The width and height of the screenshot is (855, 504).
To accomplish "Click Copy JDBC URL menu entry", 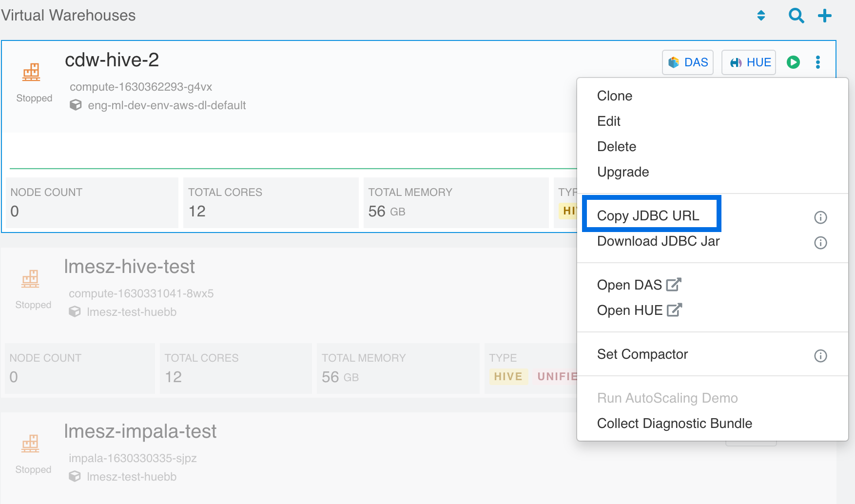I will click(x=648, y=216).
